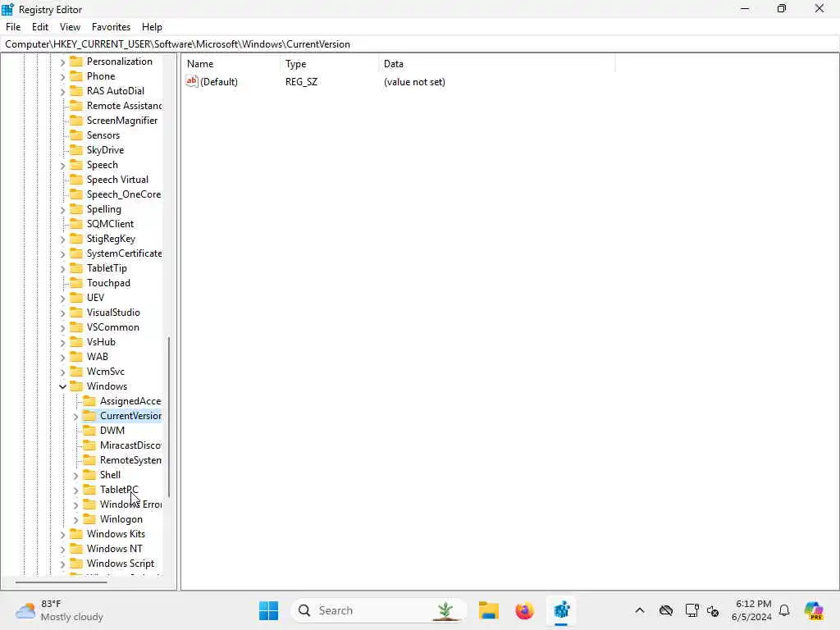Click the (Default) string value icon
The image size is (840, 630).
192,81
